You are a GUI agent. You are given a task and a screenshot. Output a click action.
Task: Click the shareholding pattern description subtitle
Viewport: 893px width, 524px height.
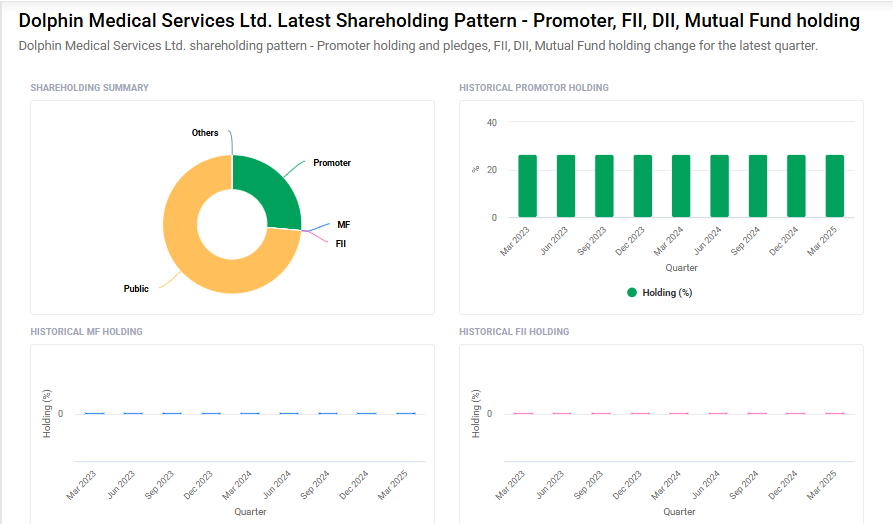point(418,46)
